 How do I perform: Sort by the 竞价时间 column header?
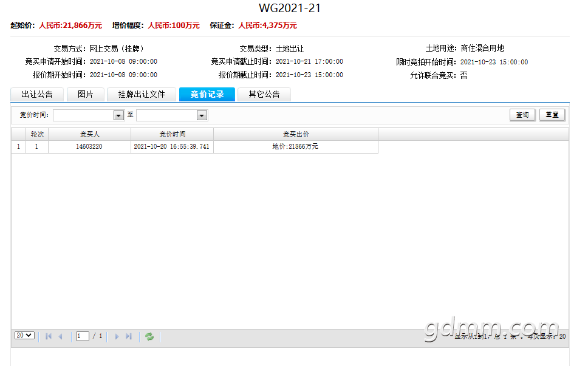pyautogui.click(x=172, y=134)
